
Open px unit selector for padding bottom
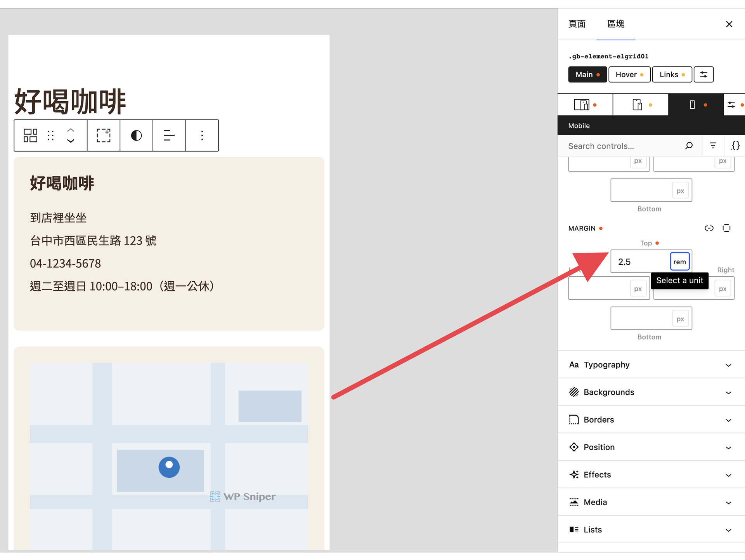(680, 191)
